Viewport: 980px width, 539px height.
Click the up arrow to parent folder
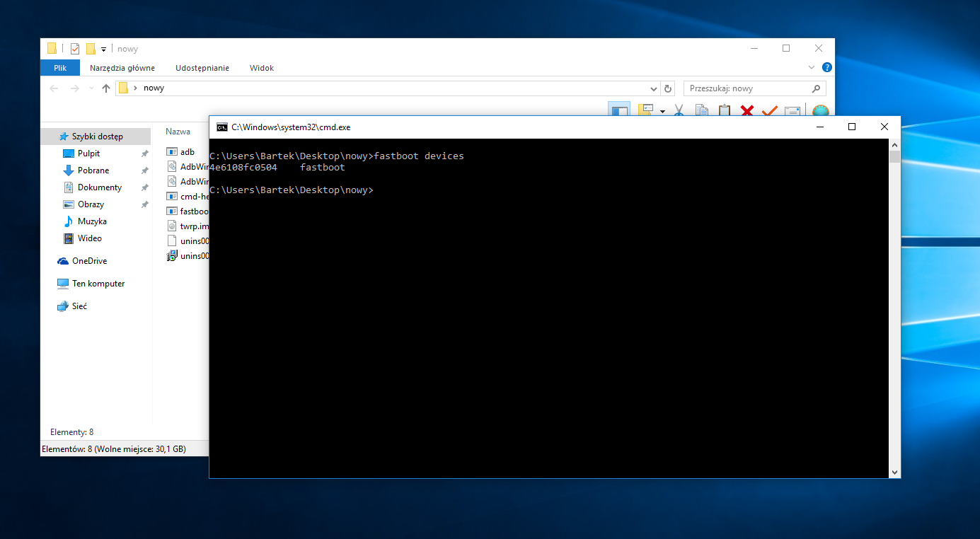click(x=106, y=88)
